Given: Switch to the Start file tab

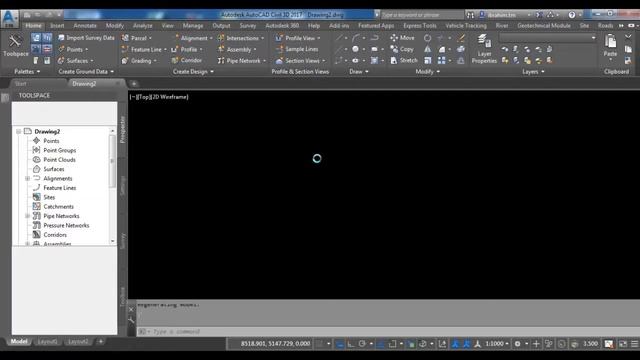Looking at the screenshot, I should [20, 84].
